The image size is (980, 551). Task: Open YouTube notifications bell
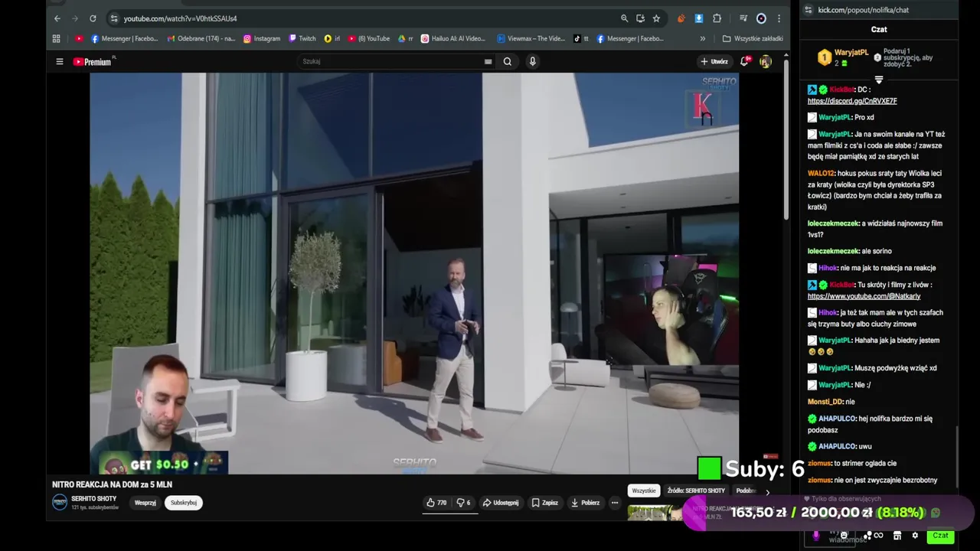pos(744,61)
